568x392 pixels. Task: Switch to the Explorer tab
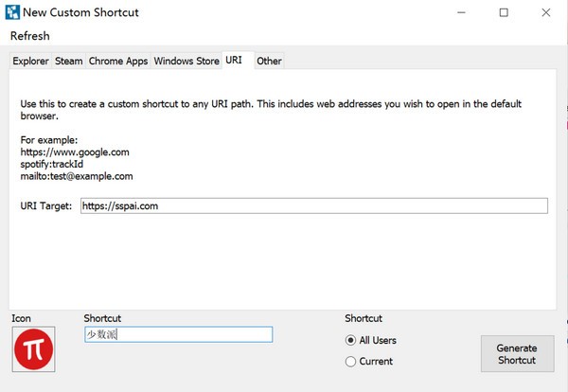click(30, 62)
